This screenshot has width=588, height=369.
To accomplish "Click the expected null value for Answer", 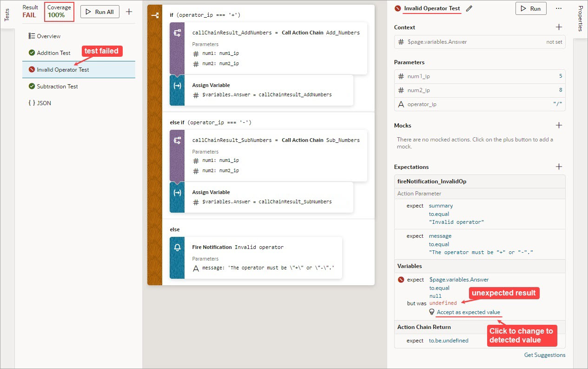I will pos(435,296).
